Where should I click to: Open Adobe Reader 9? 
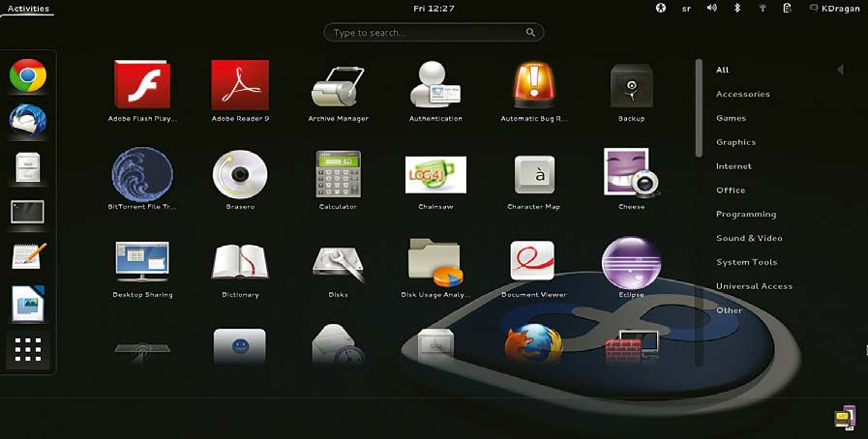click(240, 84)
